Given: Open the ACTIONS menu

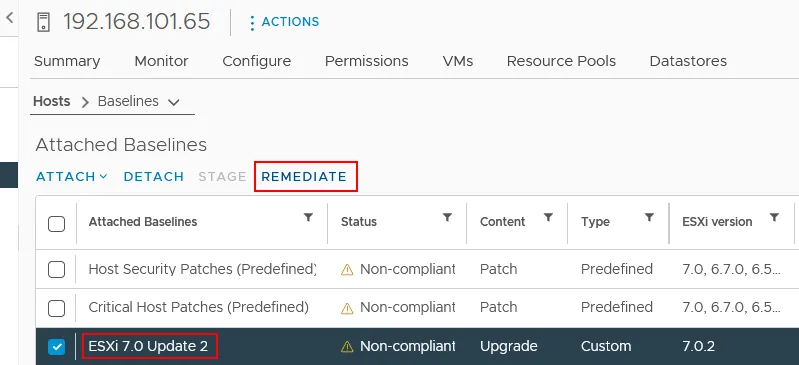Looking at the screenshot, I should click(x=284, y=22).
